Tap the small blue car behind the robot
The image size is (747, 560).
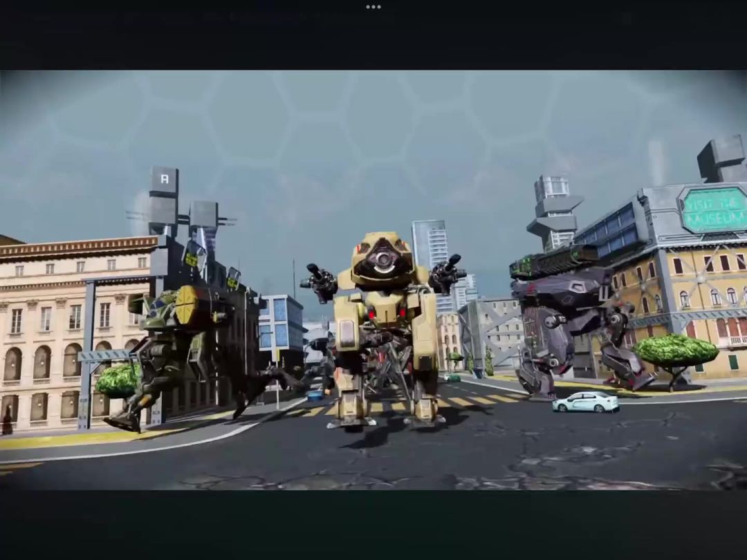pos(315,395)
